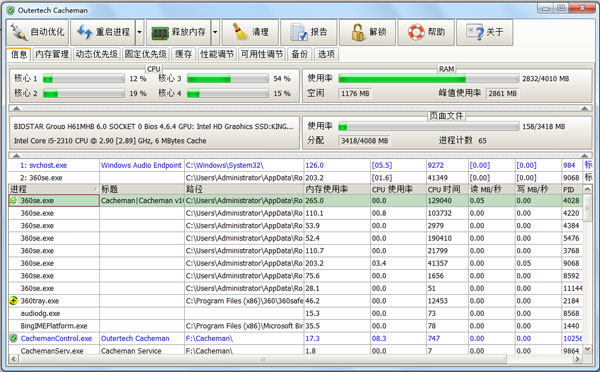This screenshot has width=600, height=372.
Task: Collapse system info panel using right arrow
Action: tap(584, 155)
